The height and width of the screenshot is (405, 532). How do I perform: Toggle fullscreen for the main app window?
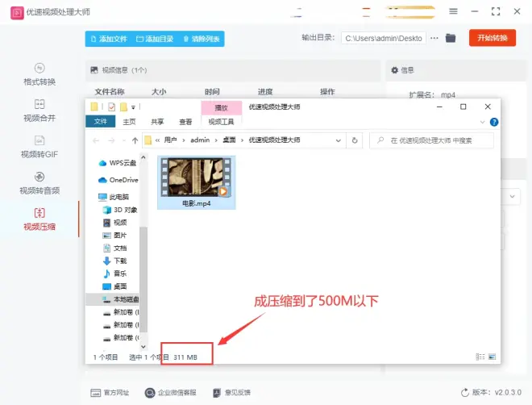[x=496, y=11]
